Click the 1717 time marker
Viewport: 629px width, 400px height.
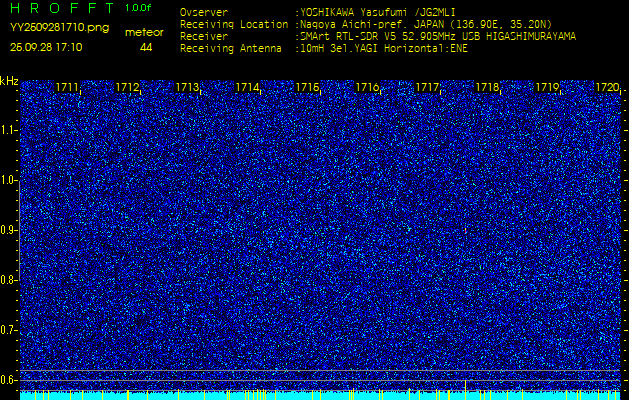pos(427,88)
